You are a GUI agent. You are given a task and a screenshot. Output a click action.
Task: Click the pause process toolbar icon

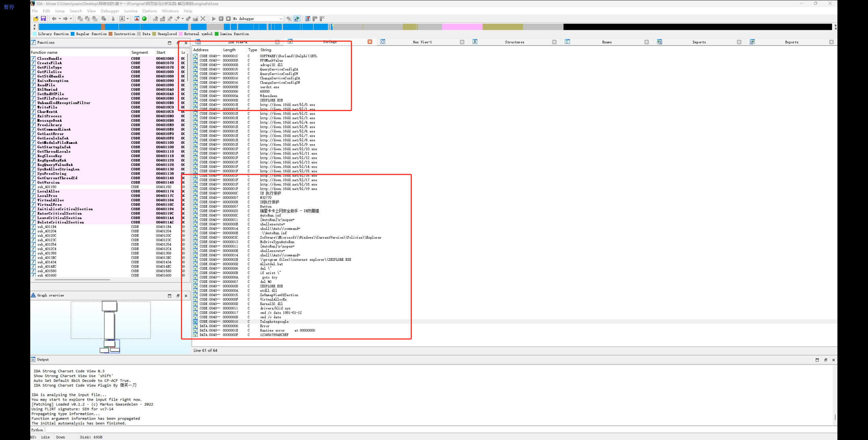click(221, 19)
